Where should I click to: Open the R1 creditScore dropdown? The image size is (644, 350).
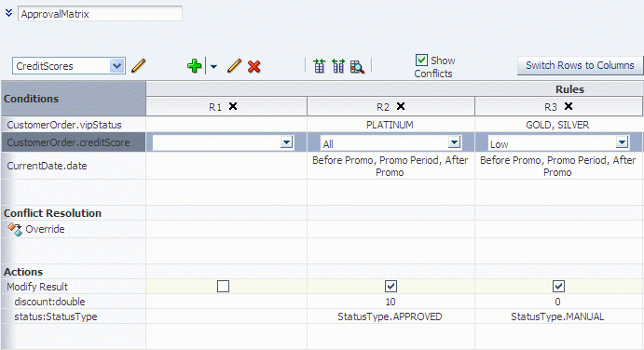click(x=286, y=142)
